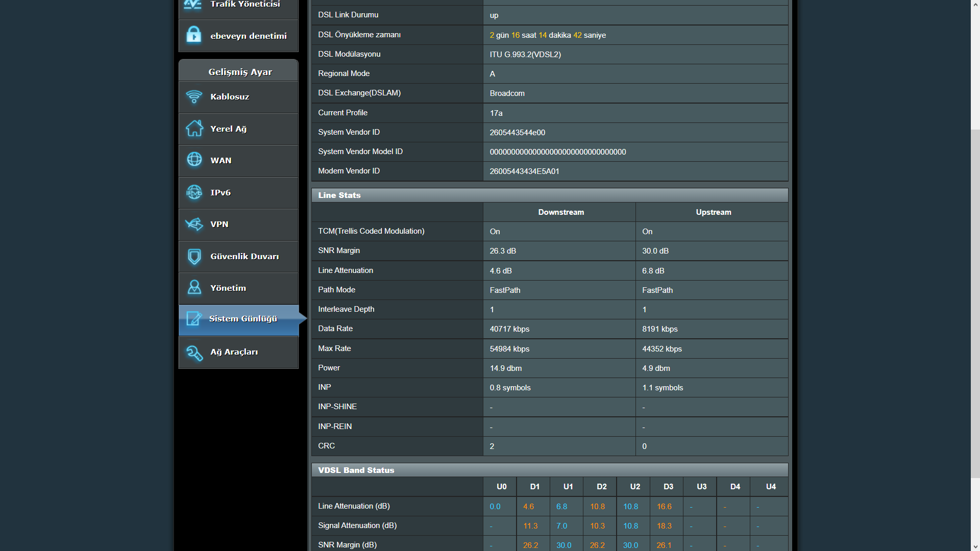The height and width of the screenshot is (551, 980).
Task: Click the upstream SNR Margin 30.0 dB
Action: [x=655, y=251]
